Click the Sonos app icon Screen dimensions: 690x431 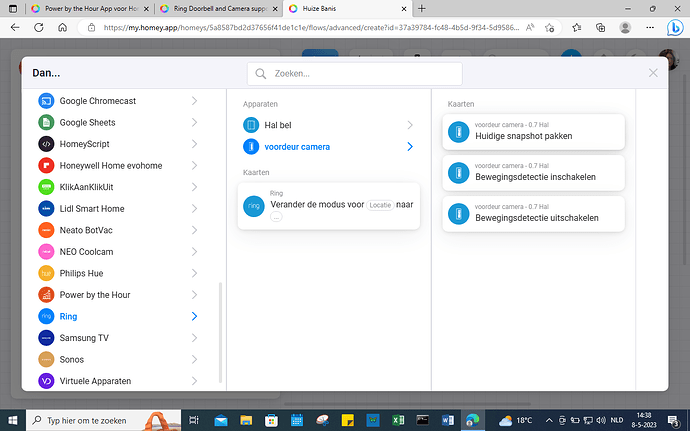46,359
